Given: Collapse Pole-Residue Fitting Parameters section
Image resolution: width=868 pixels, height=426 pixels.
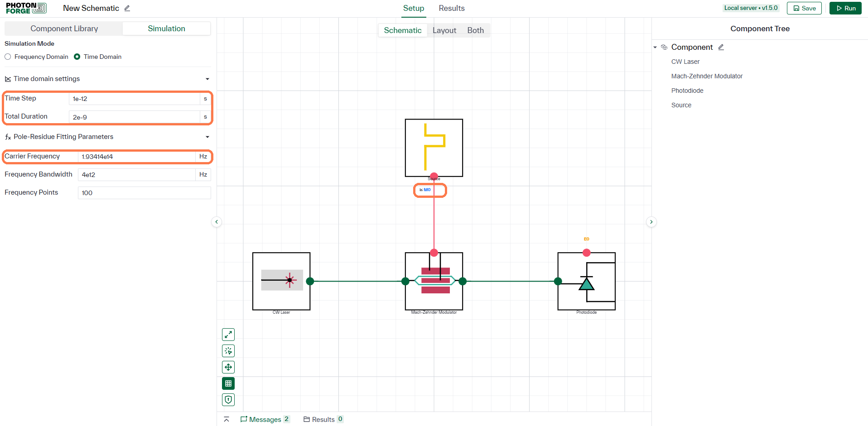Looking at the screenshot, I should click(x=207, y=137).
